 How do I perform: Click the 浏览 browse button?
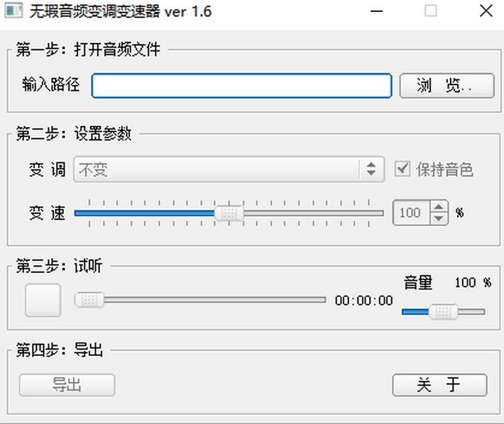447,86
